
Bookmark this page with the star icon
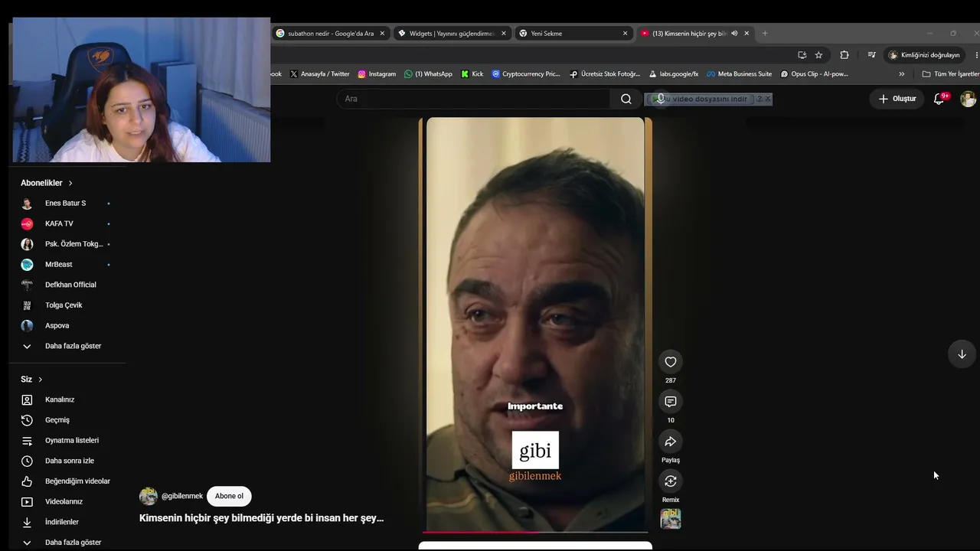point(818,55)
